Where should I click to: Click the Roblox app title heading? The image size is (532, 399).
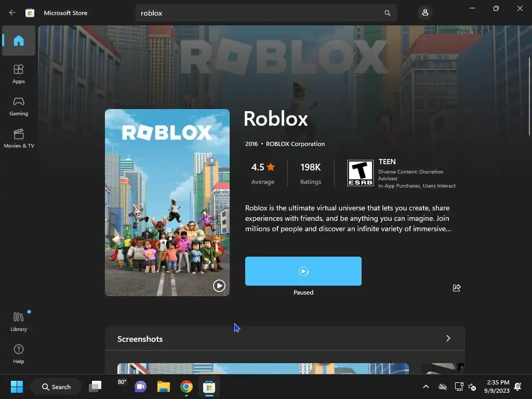click(x=275, y=119)
